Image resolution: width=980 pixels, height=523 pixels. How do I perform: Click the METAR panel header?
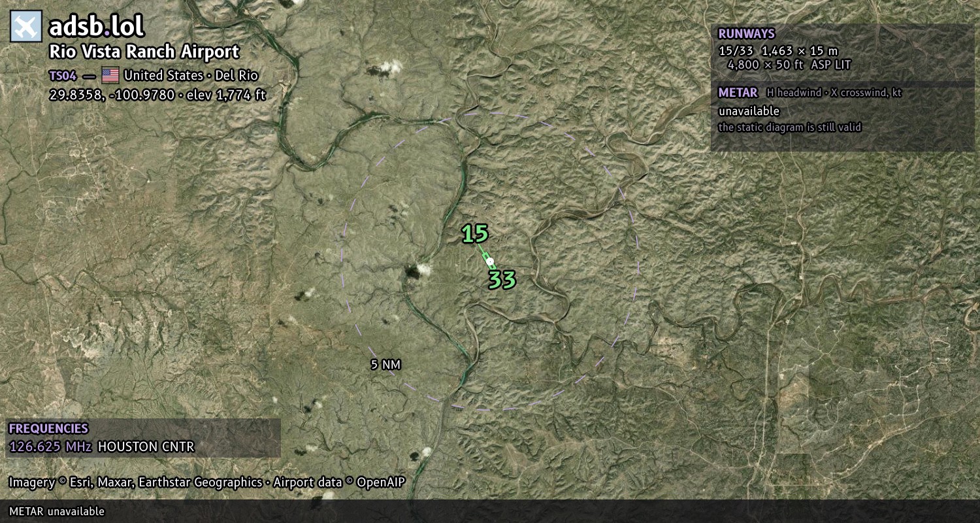[x=738, y=93]
